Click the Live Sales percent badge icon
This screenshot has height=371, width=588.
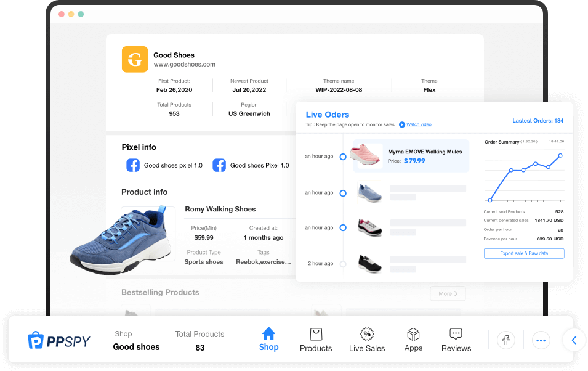367,334
